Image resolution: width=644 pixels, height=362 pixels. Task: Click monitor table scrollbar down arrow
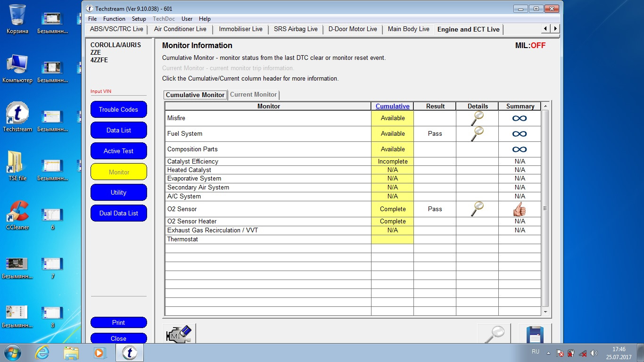click(x=545, y=312)
